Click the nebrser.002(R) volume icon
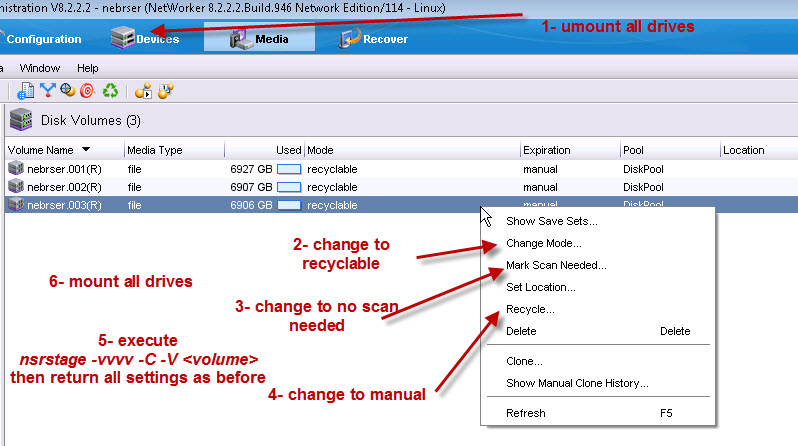 [x=16, y=187]
